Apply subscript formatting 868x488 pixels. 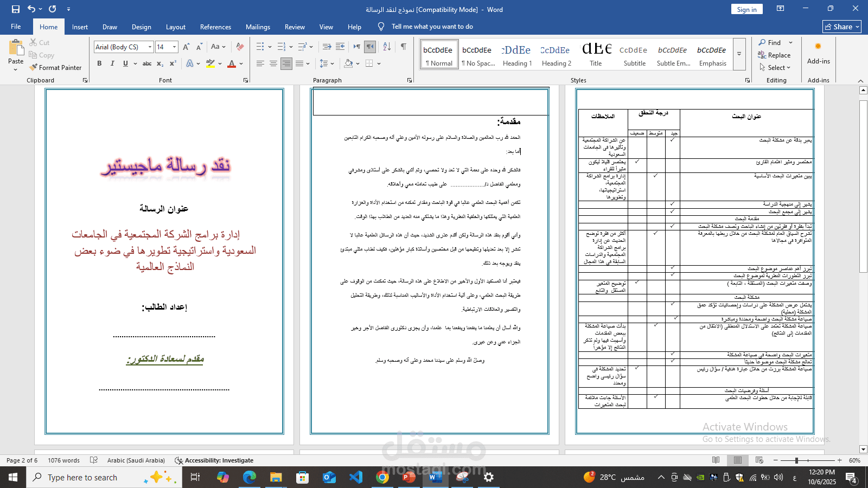tap(160, 63)
